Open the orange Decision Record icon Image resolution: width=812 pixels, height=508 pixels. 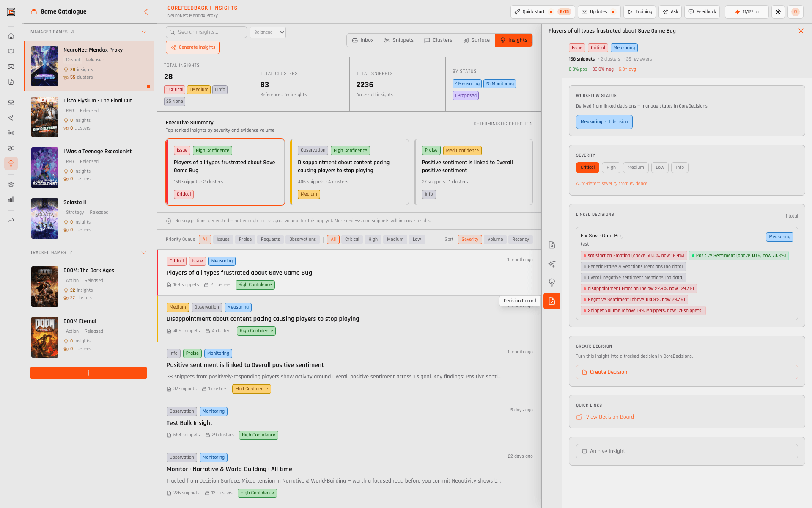(x=552, y=301)
